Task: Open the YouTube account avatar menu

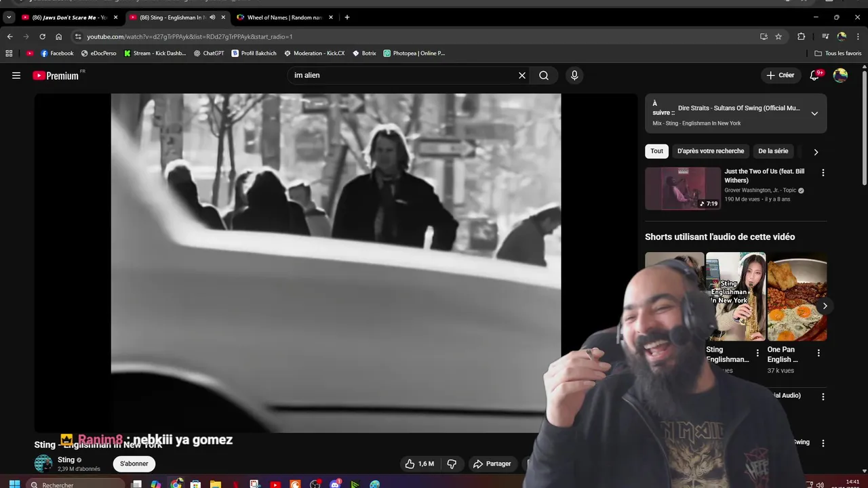Action: click(x=840, y=75)
